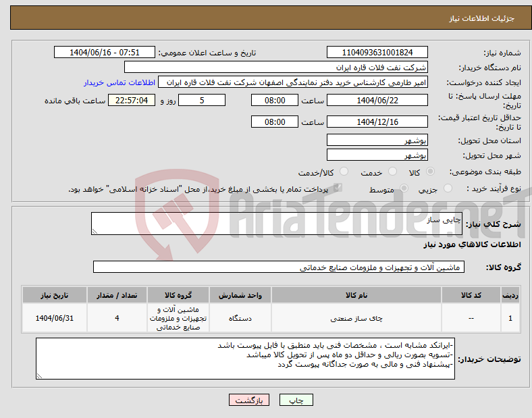
Task: Click the ردیف column header
Action: click(x=510, y=295)
